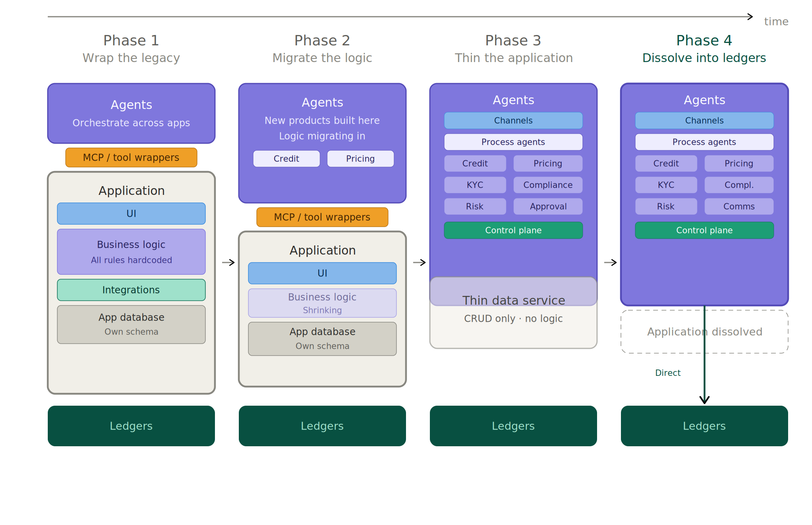Click the Phase 2 heading

[x=322, y=41]
